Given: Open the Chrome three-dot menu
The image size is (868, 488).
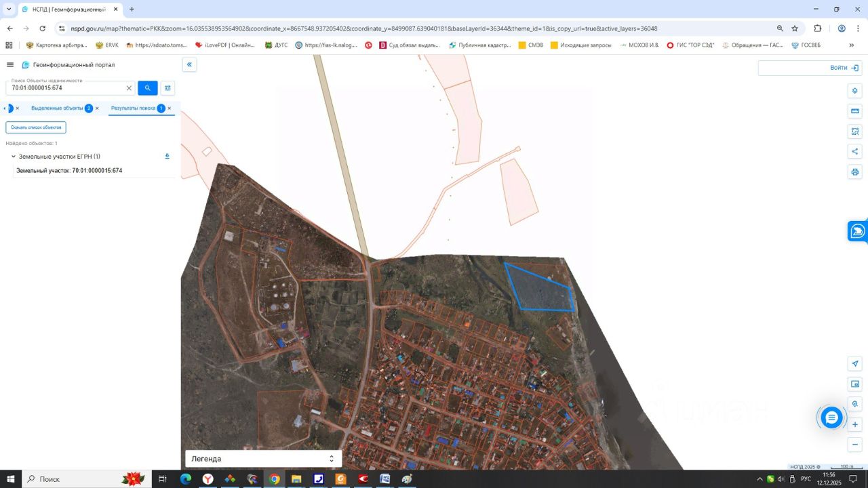Looking at the screenshot, I should click(x=858, y=28).
